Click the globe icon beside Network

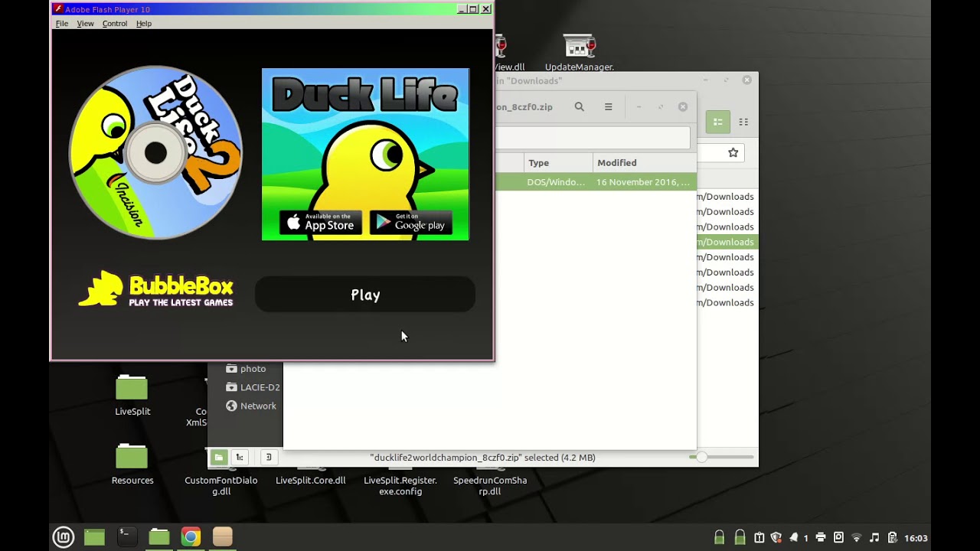coord(231,406)
